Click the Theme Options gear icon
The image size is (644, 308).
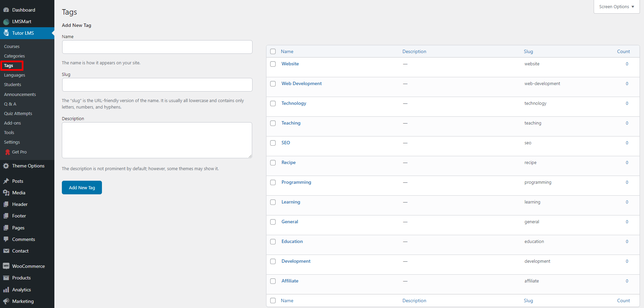[x=6, y=166]
